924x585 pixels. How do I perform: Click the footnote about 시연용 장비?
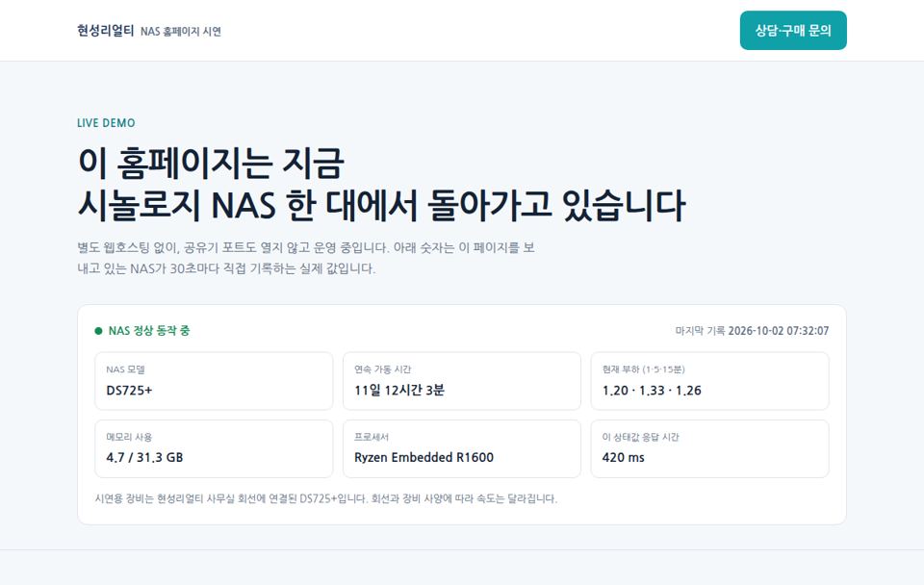(x=326, y=499)
